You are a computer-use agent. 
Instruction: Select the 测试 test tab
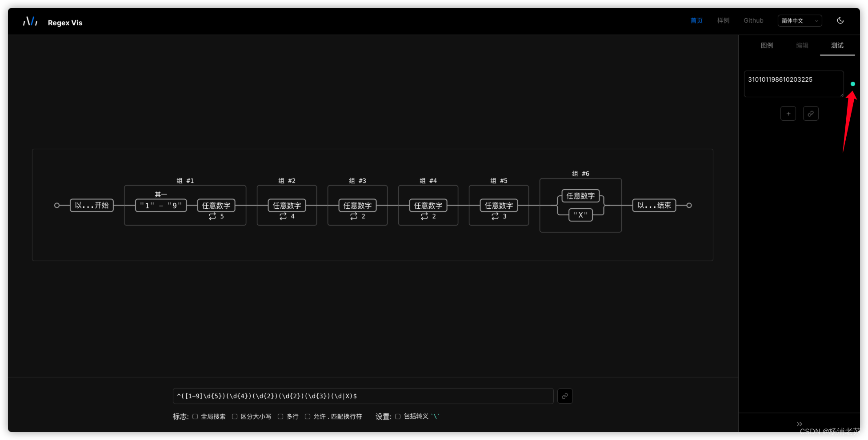[x=837, y=45]
